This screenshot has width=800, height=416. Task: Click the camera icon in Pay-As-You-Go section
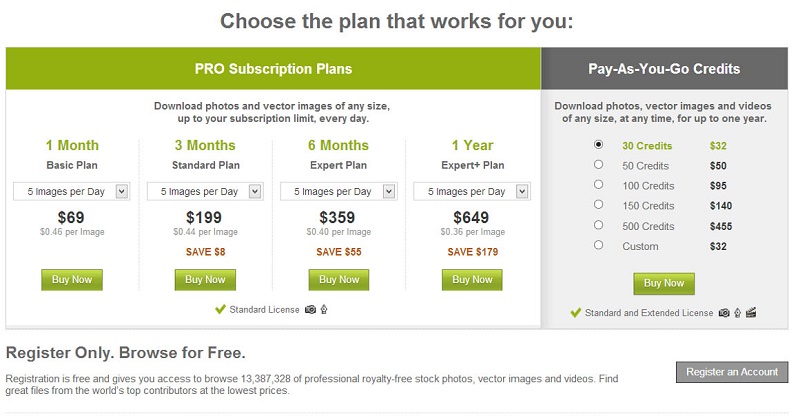pyautogui.click(x=723, y=313)
